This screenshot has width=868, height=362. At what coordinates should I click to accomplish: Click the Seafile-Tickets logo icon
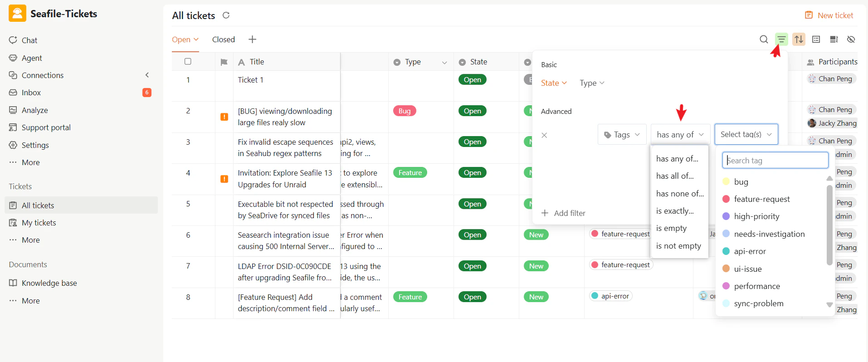(x=17, y=14)
